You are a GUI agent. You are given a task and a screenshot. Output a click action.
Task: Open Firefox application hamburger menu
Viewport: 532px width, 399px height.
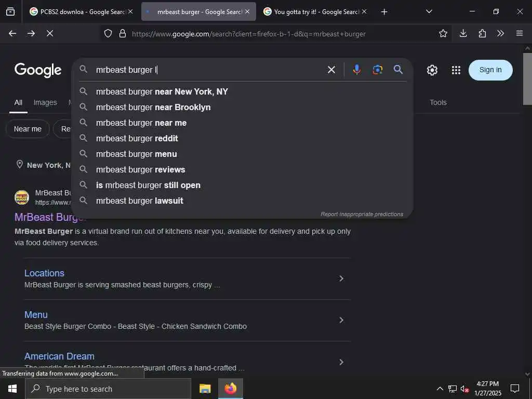coord(519,33)
